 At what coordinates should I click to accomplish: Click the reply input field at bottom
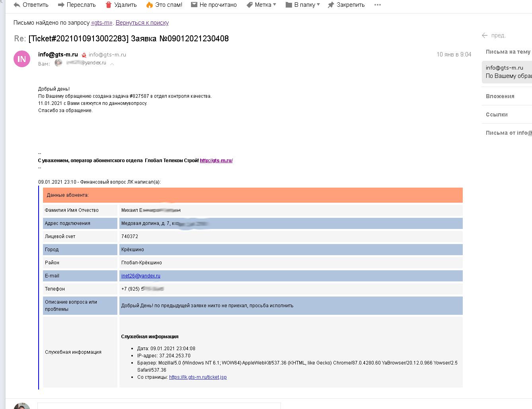159,406
